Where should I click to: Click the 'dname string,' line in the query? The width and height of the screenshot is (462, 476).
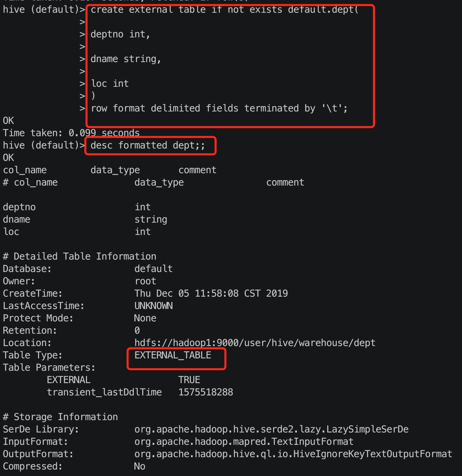[126, 59]
